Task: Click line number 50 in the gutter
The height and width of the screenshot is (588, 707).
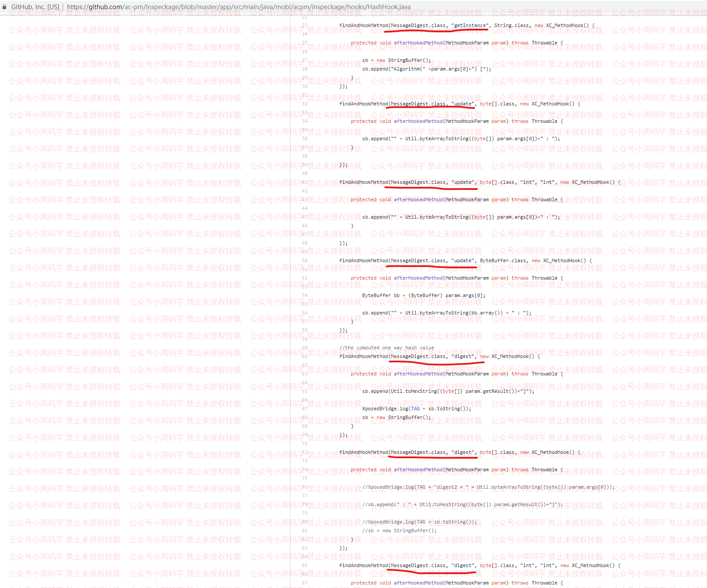Action: [x=305, y=260]
